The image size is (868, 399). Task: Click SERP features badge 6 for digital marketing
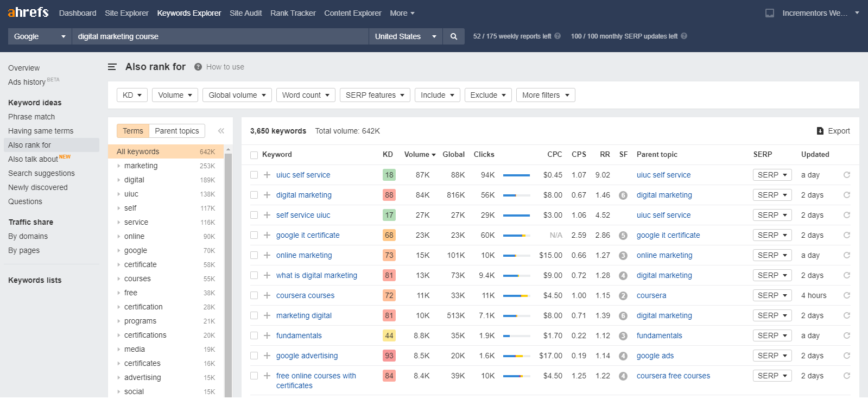[623, 195]
